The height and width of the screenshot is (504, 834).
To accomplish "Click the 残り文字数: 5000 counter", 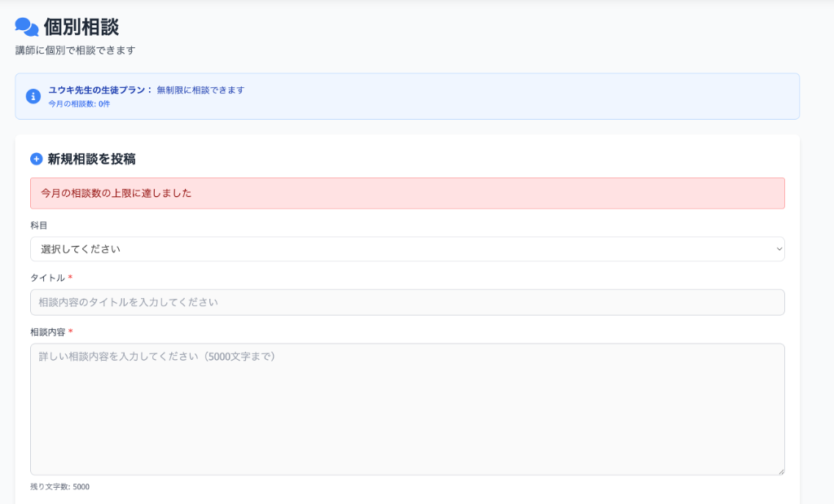I will pos(60,487).
